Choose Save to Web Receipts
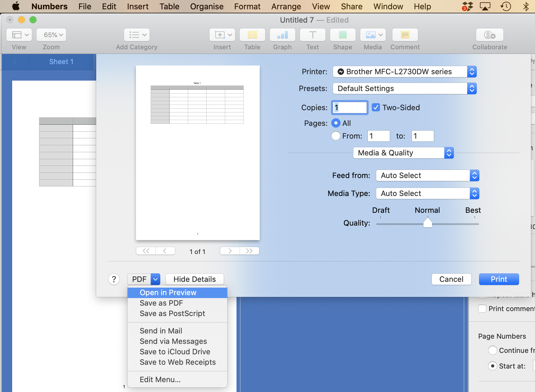Viewport: 535px width, 392px height. [177, 362]
